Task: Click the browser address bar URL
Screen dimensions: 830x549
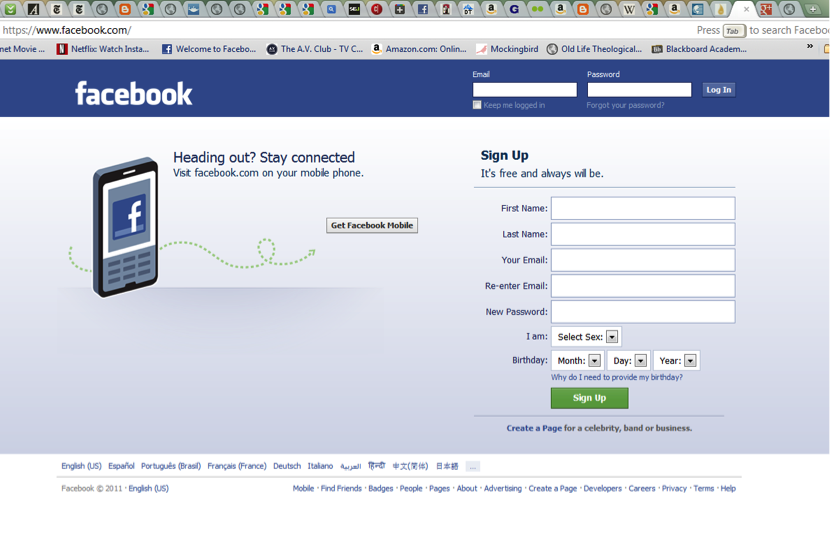Action: pyautogui.click(x=67, y=30)
